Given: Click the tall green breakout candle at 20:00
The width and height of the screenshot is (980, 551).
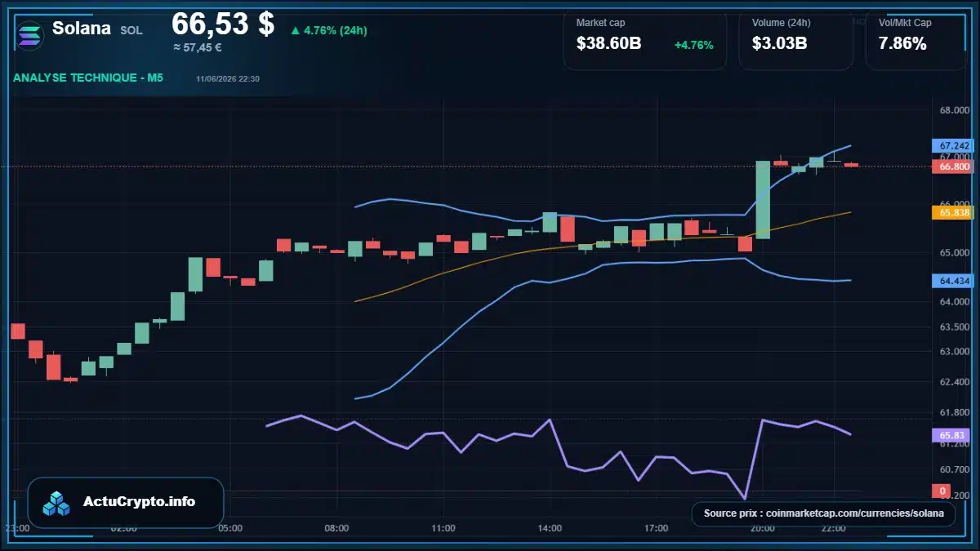Looking at the screenshot, I should pyautogui.click(x=763, y=199).
